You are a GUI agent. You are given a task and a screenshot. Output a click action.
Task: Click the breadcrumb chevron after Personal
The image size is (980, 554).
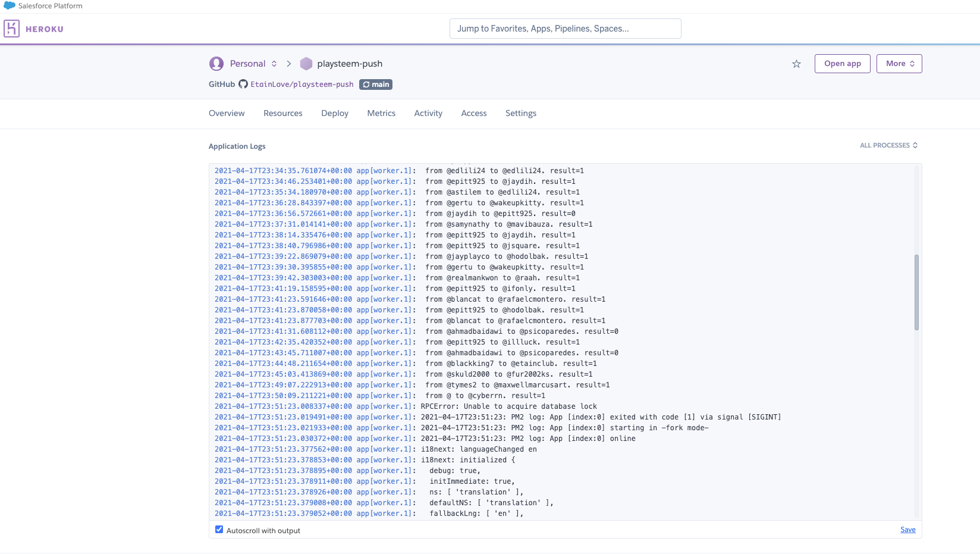pyautogui.click(x=289, y=64)
